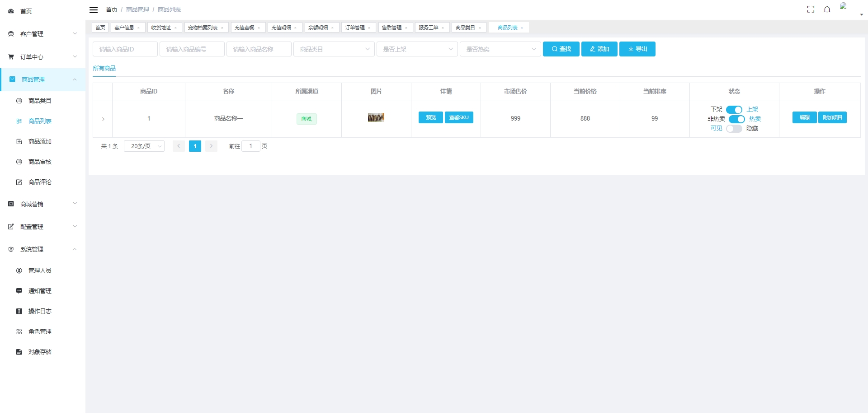Toggle the 可见/隐藏 switch

(734, 129)
